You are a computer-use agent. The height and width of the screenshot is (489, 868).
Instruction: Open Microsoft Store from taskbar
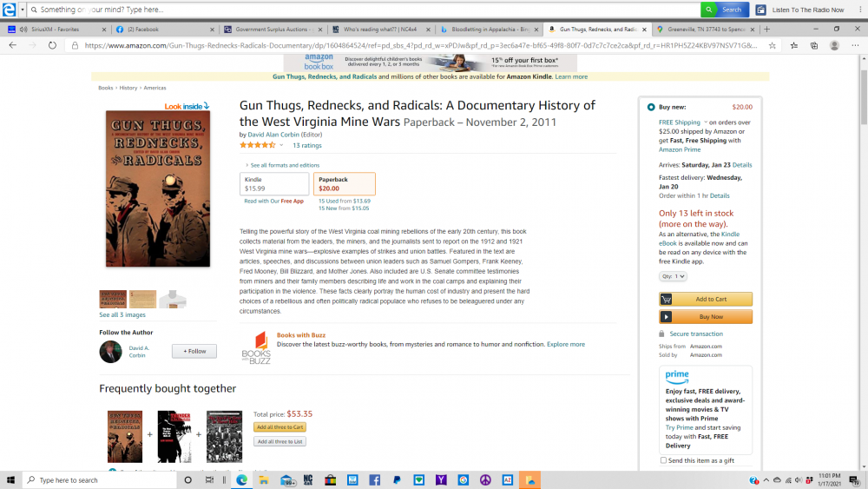tap(331, 480)
